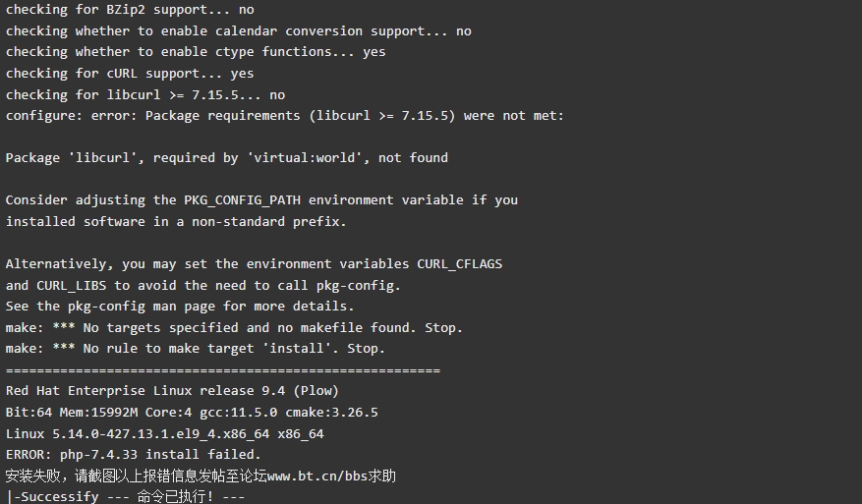This screenshot has height=504, width=862.
Task: Click the CURL_LIBS variable text
Action: click(72, 286)
